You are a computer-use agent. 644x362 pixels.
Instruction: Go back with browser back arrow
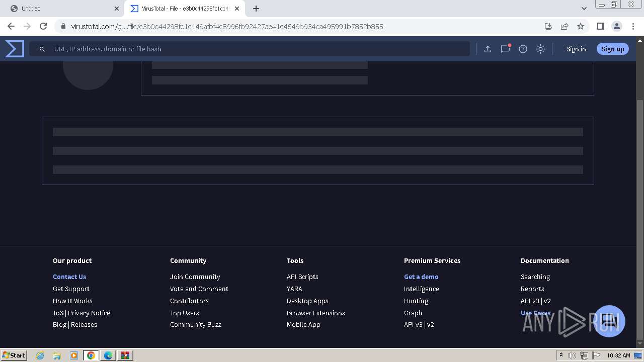(11, 26)
